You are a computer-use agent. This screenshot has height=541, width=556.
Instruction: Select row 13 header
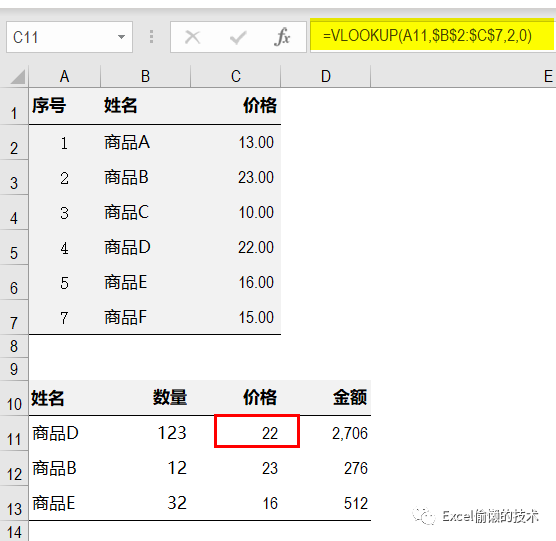tap(14, 503)
